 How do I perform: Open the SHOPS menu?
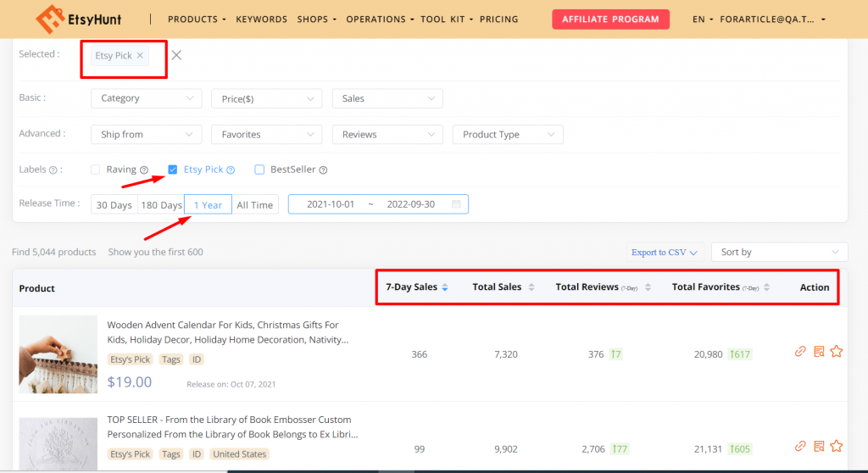317,19
